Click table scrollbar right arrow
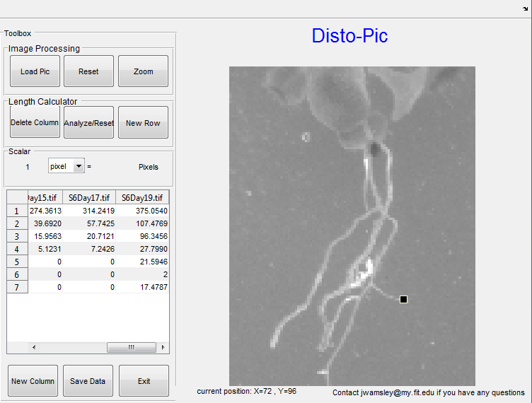This screenshot has width=532, height=403. pos(163,347)
